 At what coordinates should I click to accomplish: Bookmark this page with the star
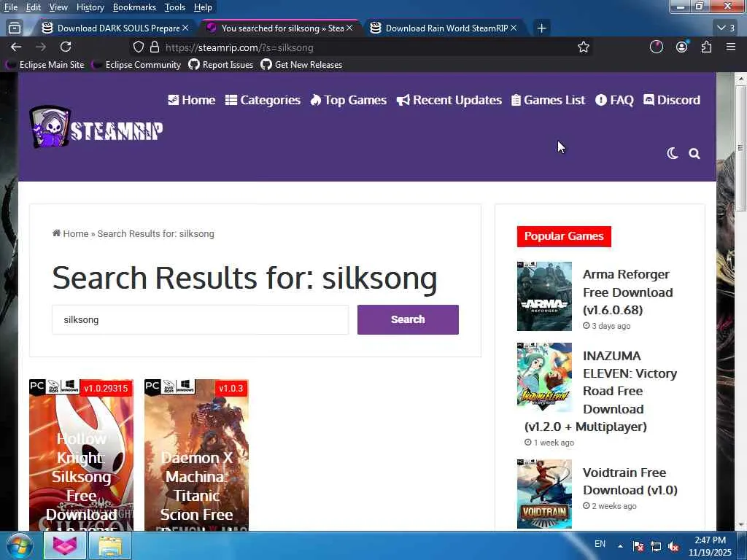(x=583, y=47)
